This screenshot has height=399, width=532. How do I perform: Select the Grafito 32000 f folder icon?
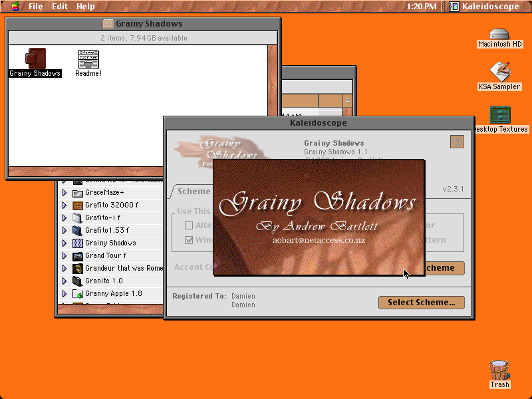[78, 205]
